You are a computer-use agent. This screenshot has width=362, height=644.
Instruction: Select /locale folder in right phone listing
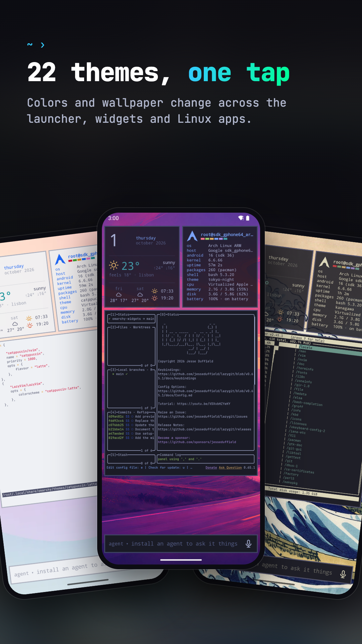point(306,347)
